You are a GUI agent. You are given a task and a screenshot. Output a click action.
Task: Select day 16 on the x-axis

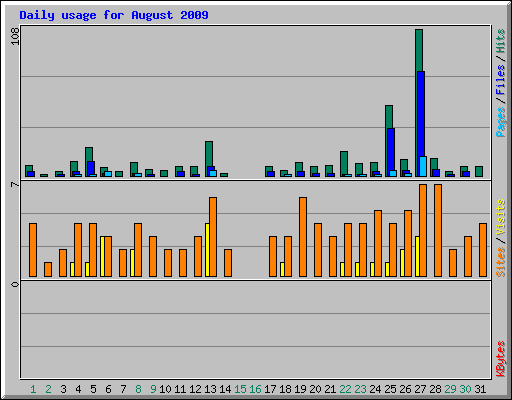(x=255, y=389)
